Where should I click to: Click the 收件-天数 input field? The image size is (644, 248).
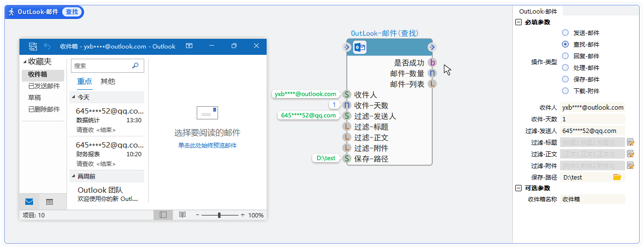point(592,119)
